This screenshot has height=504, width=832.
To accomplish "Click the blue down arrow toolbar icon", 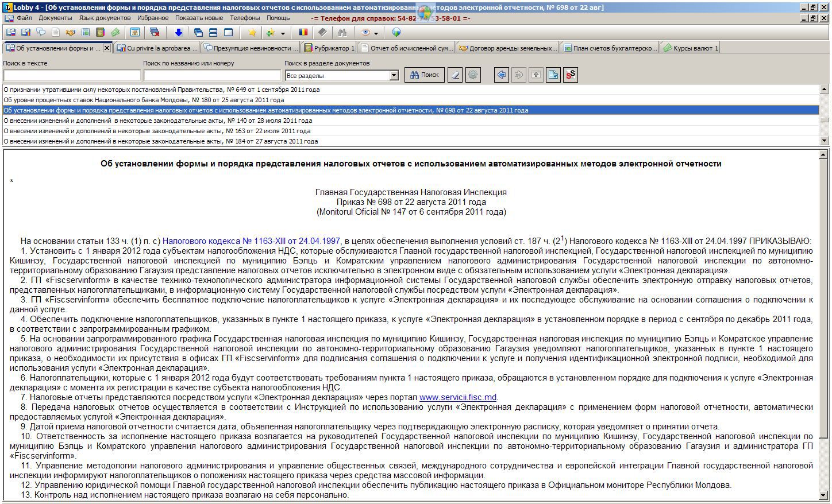I will (x=178, y=33).
